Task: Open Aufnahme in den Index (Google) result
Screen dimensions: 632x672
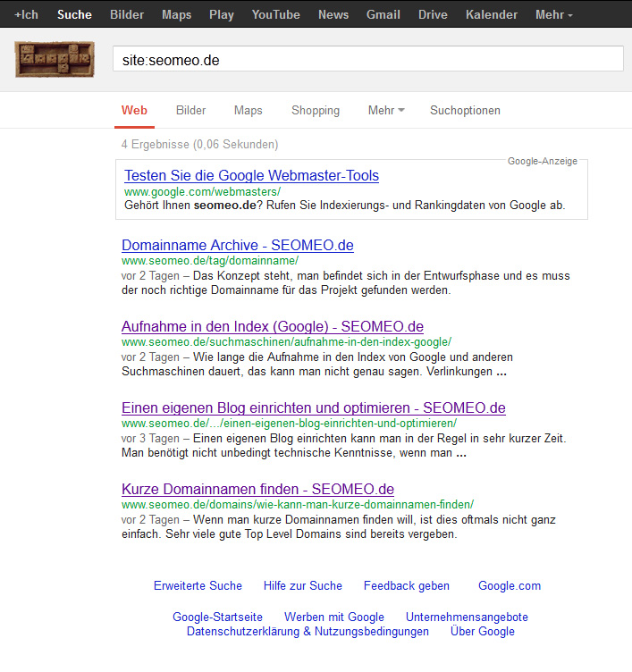Action: coord(273,326)
